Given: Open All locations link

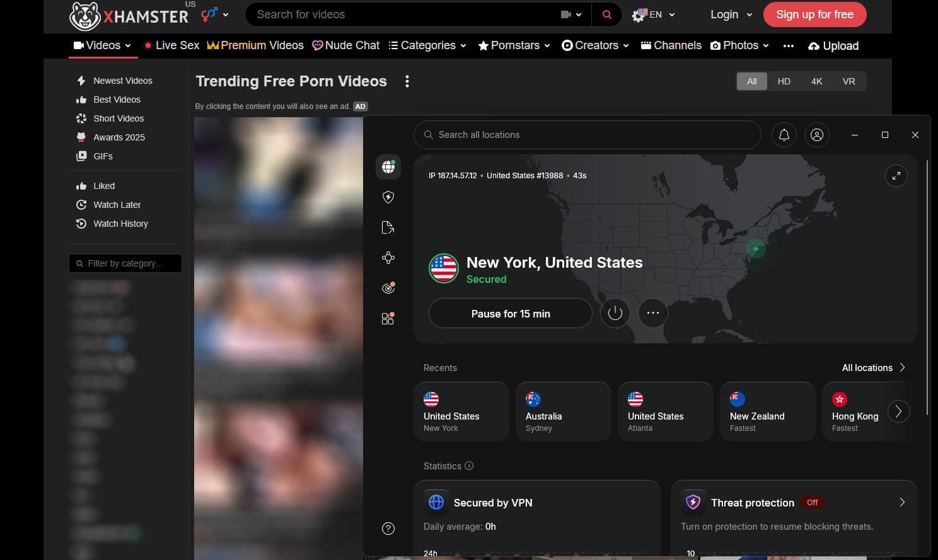Looking at the screenshot, I should (874, 368).
